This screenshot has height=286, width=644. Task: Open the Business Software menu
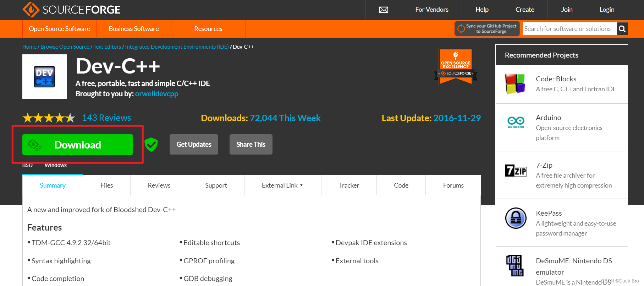134,29
